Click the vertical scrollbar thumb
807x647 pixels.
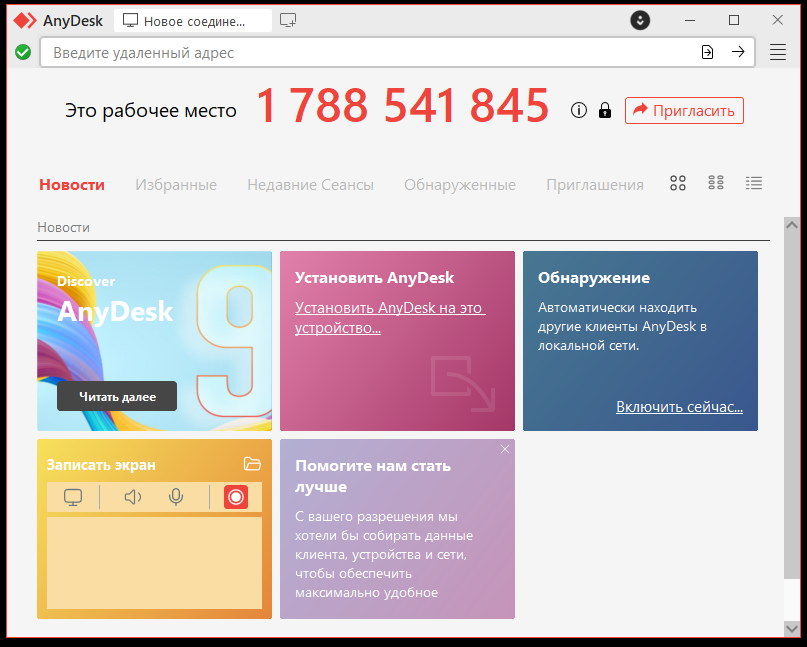pyautogui.click(x=792, y=405)
